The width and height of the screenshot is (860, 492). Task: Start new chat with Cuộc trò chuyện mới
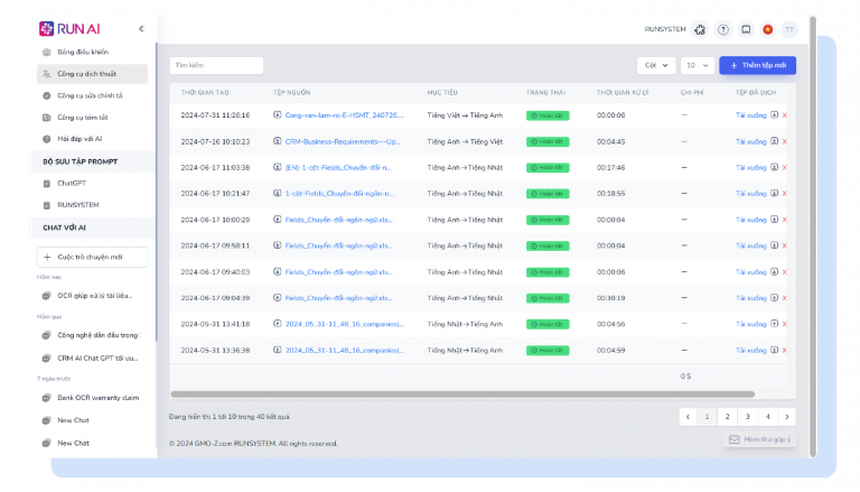tap(92, 257)
